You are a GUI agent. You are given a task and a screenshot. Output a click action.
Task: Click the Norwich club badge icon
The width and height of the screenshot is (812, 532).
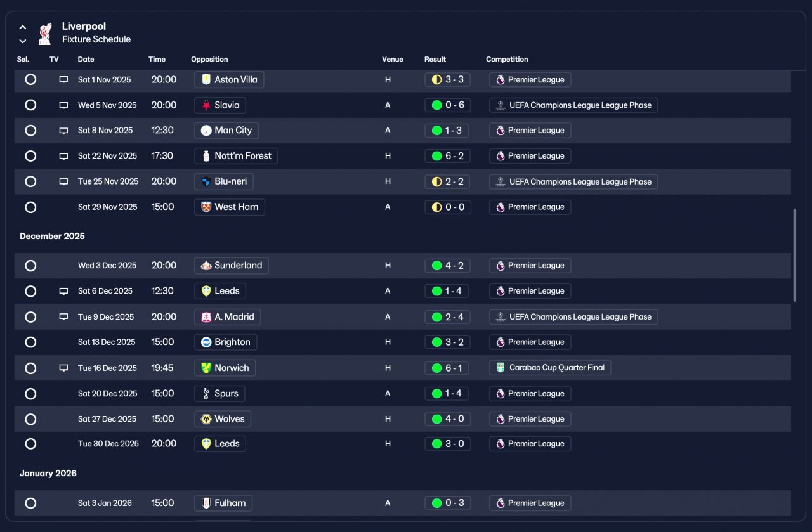click(x=206, y=368)
